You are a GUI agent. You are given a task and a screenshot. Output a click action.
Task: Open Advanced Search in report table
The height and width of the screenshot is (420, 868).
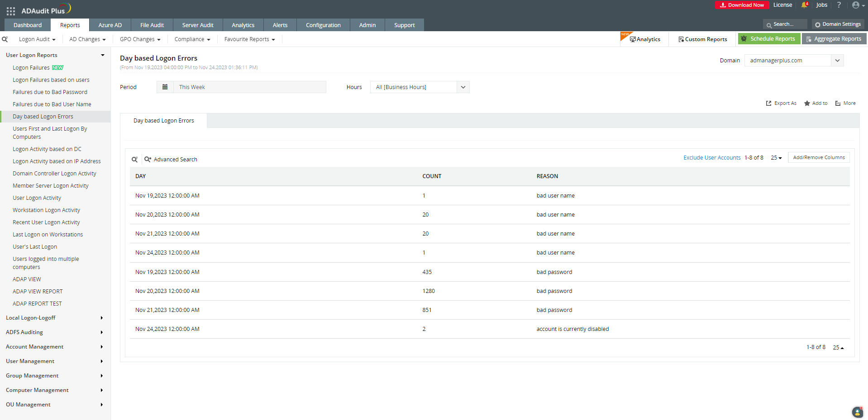click(171, 160)
